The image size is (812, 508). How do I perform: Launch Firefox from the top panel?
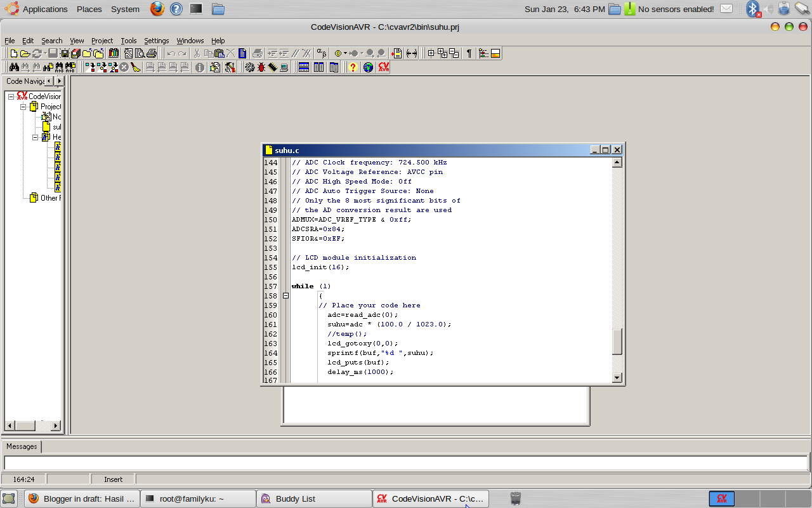(157, 9)
